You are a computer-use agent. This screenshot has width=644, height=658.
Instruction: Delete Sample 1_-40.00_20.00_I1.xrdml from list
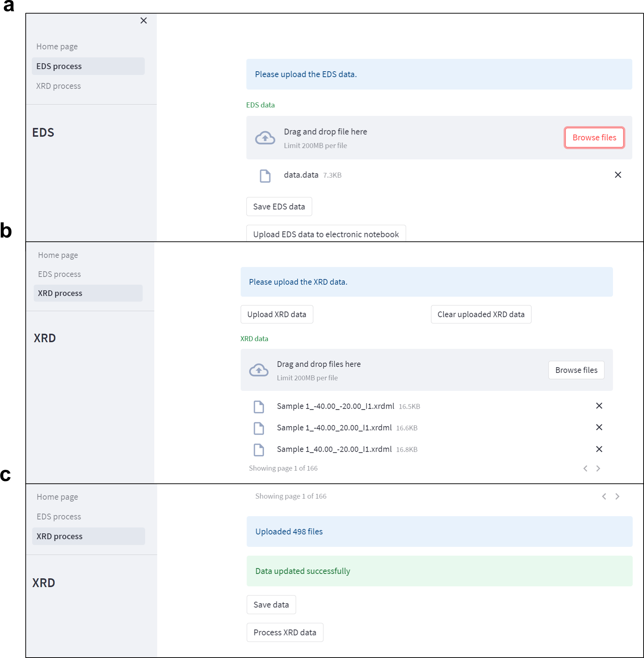click(599, 427)
